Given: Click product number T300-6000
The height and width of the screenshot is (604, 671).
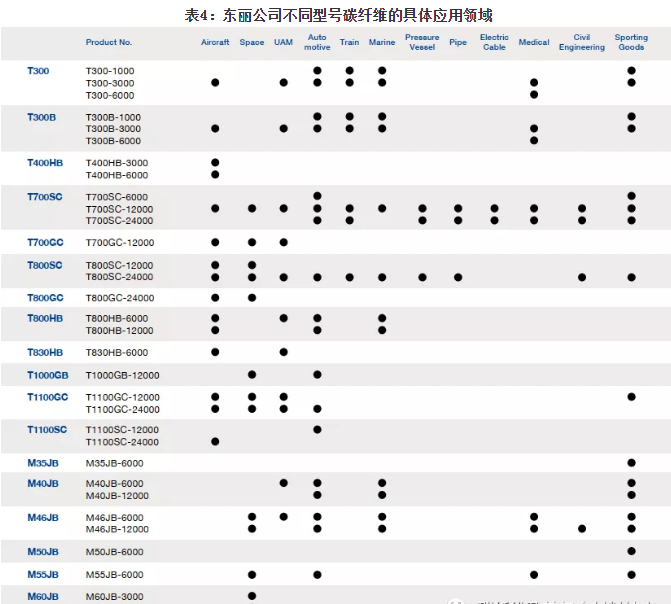Looking at the screenshot, I should pos(110,95).
